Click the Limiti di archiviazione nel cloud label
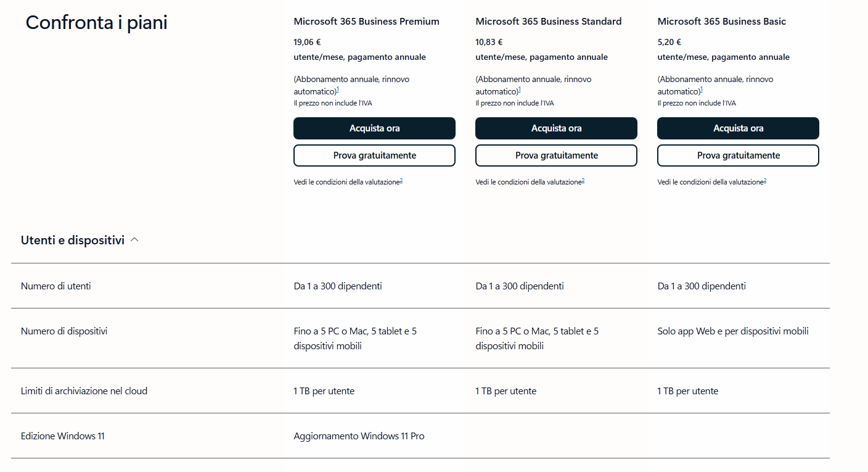This screenshot has height=472, width=868. [84, 391]
